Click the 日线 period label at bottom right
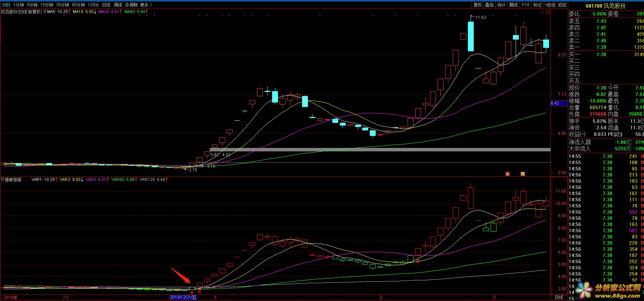 [559, 297]
